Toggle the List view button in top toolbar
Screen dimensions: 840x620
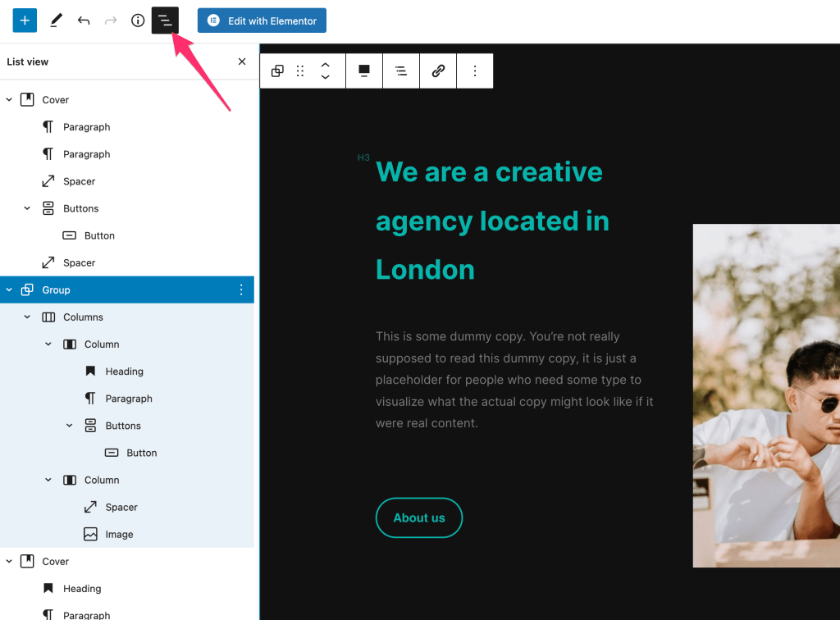click(x=165, y=21)
